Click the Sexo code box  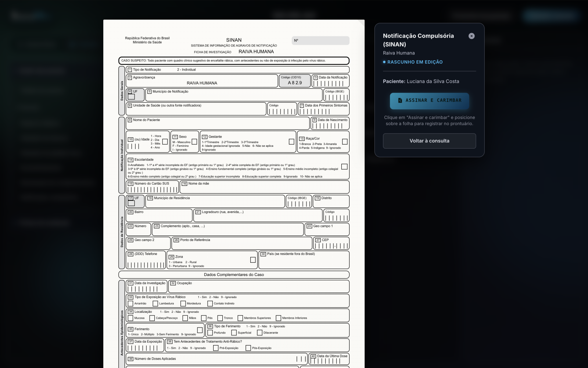(x=194, y=142)
